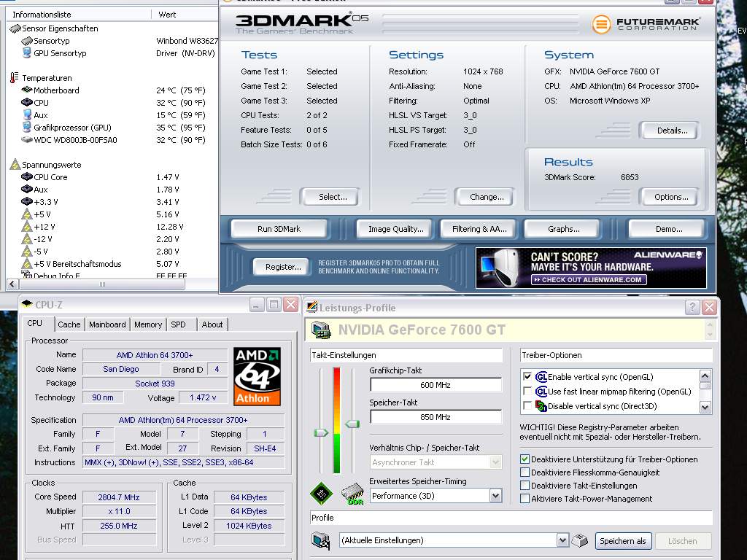Click the Informationsliste horizontal scrollbar thumb
The height and width of the screenshot is (560, 747).
point(102,284)
